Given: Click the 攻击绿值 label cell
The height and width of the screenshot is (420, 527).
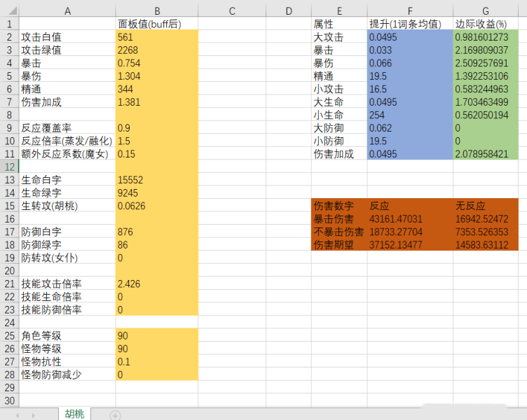Looking at the screenshot, I should point(67,50).
